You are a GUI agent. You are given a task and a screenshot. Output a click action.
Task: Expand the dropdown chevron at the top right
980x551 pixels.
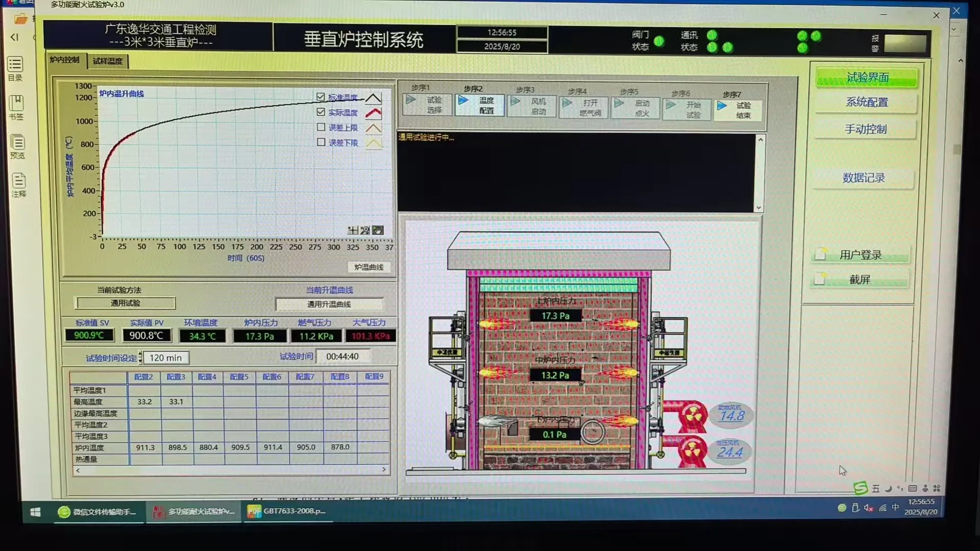pyautogui.click(x=953, y=29)
